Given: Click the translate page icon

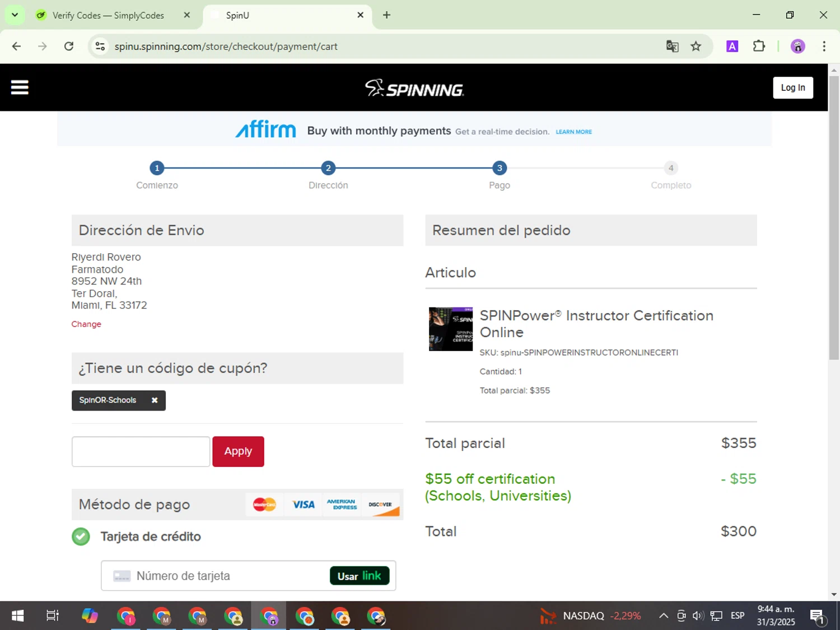Looking at the screenshot, I should 672,46.
